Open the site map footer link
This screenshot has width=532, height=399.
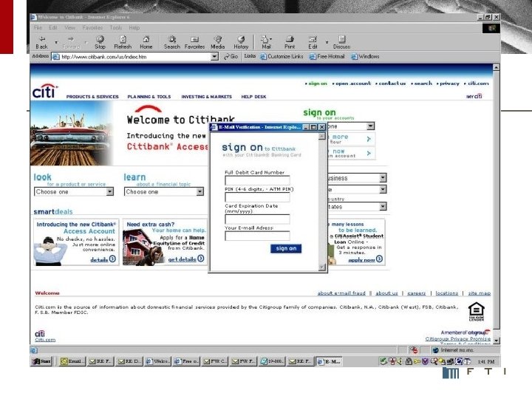click(x=479, y=293)
